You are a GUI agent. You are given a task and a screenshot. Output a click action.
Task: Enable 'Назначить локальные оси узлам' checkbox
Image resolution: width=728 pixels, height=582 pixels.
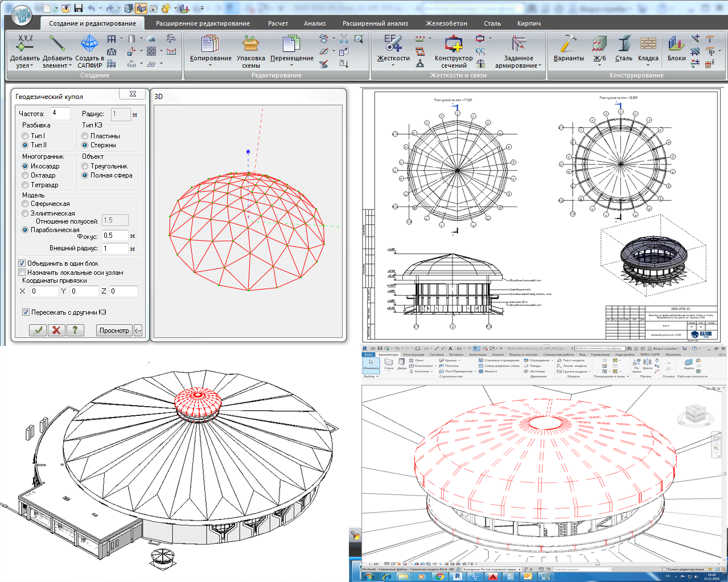click(x=22, y=273)
